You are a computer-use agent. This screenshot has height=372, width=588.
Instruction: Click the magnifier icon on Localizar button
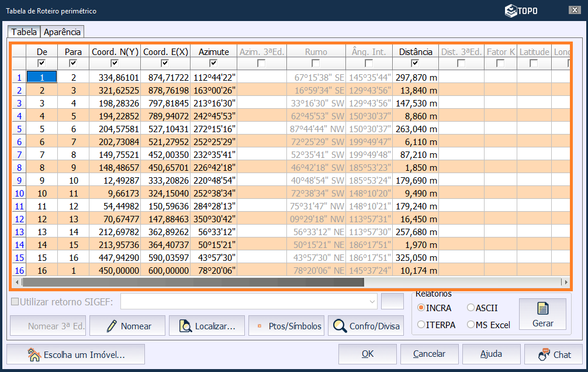[x=185, y=326]
